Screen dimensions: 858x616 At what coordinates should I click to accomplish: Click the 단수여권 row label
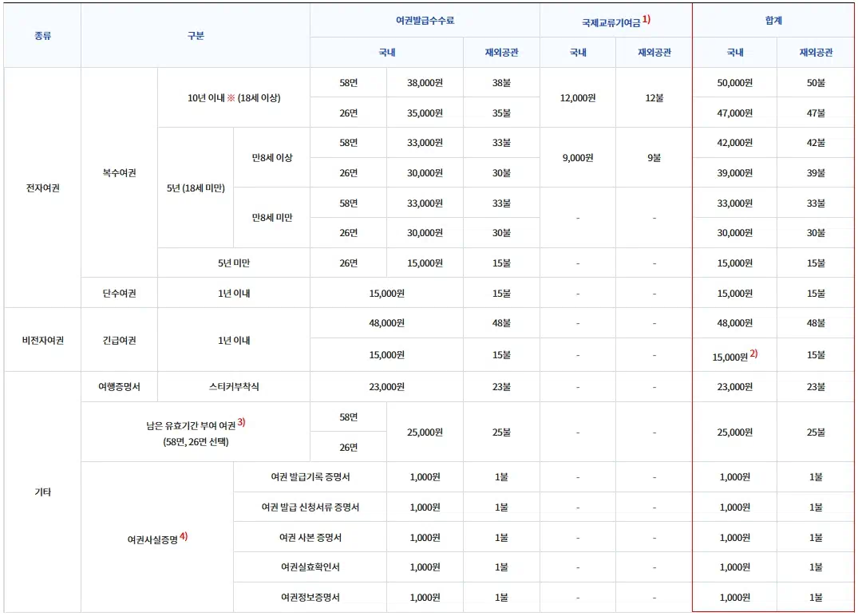click(119, 292)
